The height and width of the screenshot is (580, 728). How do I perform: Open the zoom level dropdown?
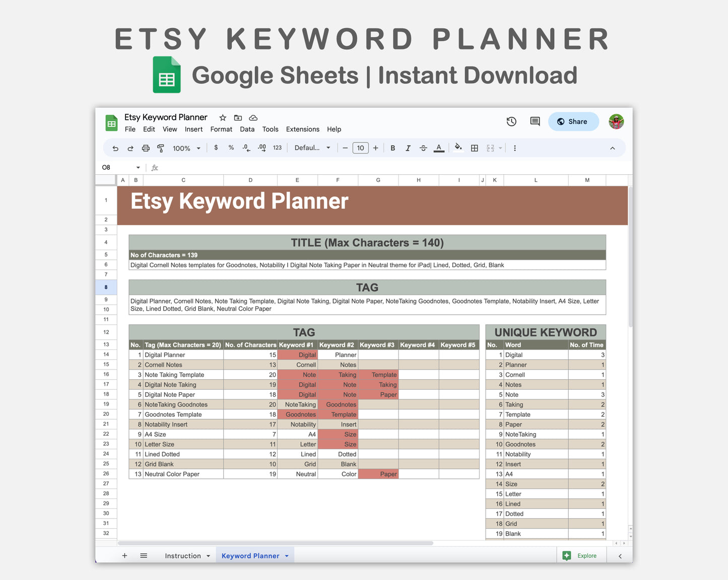pos(186,148)
